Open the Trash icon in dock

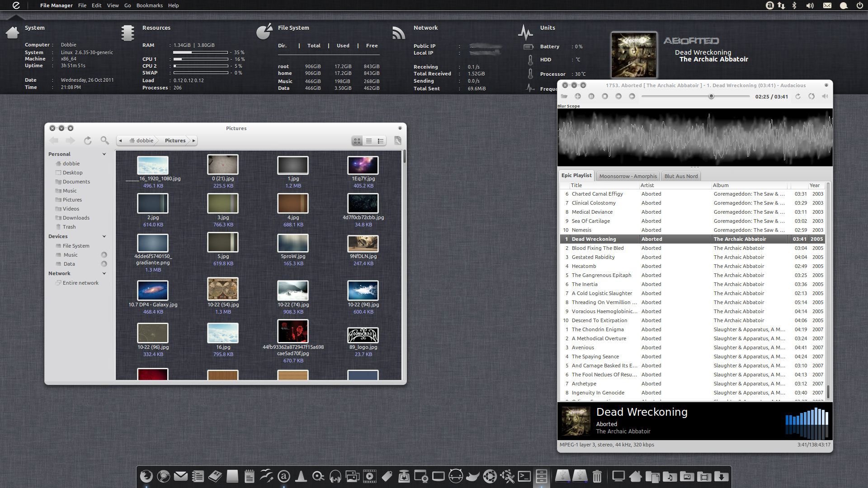click(597, 476)
